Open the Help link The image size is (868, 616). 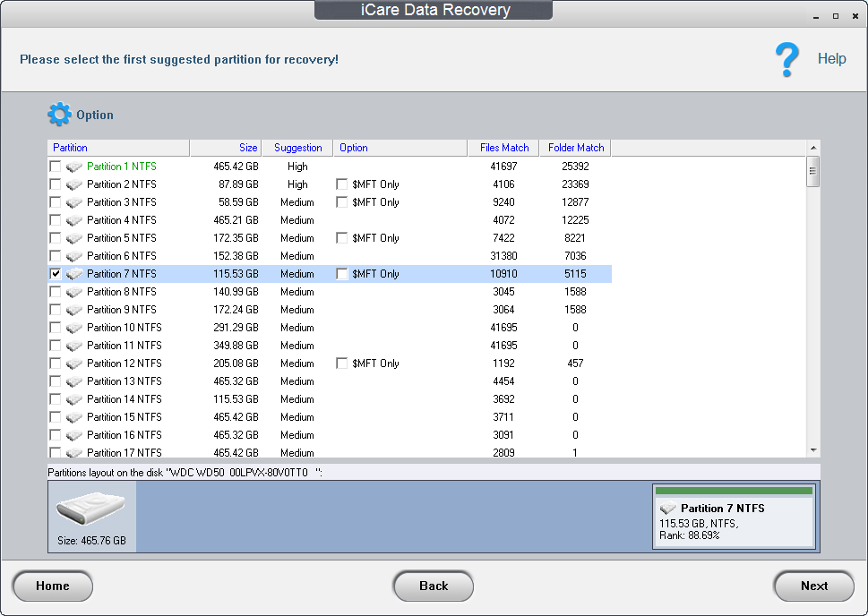point(831,59)
